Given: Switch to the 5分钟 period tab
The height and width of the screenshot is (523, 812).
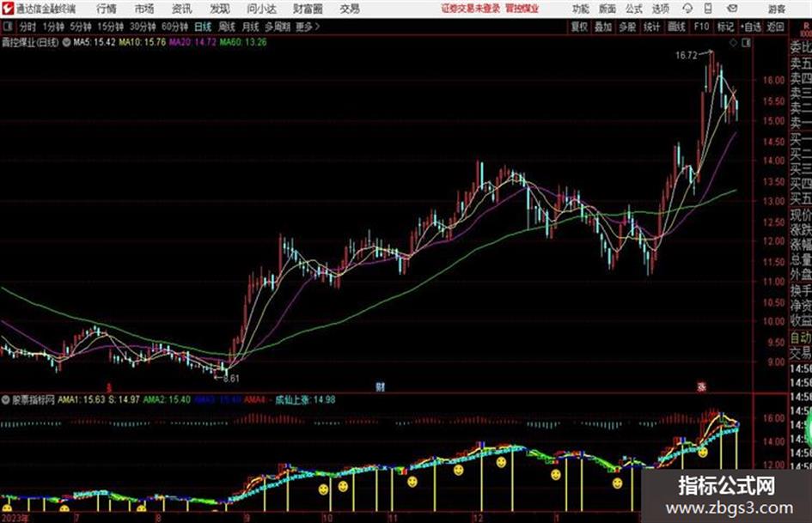Looking at the screenshot, I should [80, 27].
